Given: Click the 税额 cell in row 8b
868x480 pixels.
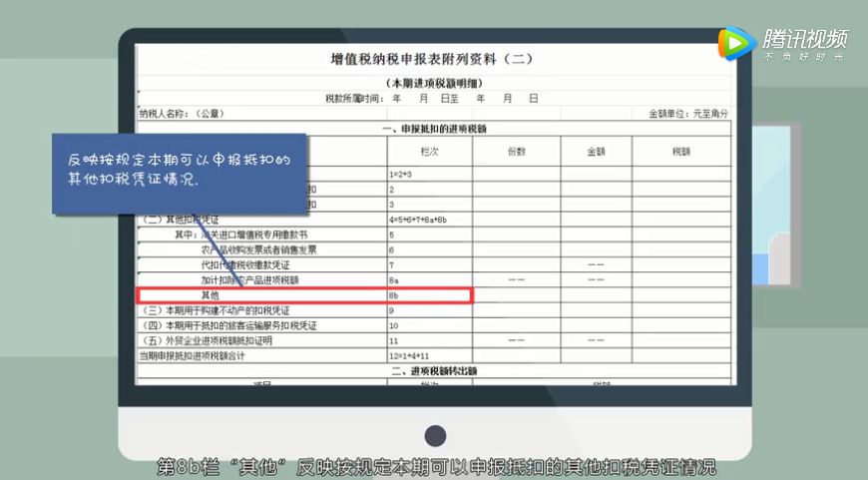Looking at the screenshot, I should (x=681, y=295).
